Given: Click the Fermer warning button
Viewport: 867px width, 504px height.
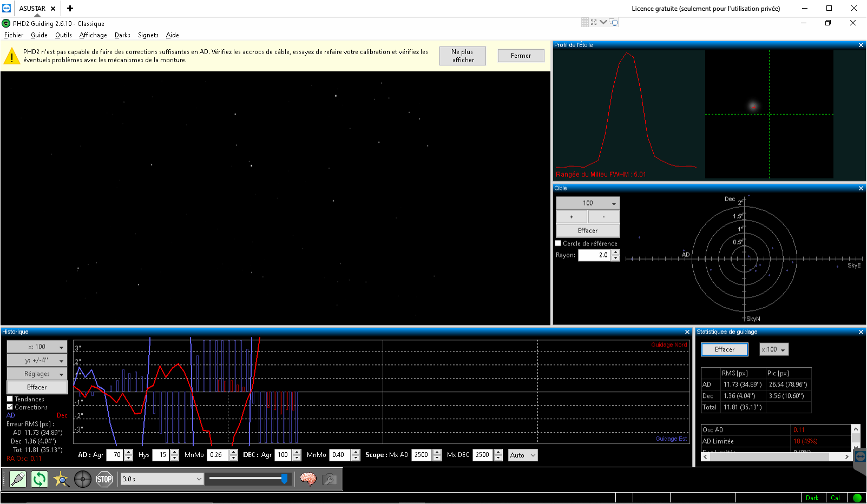Looking at the screenshot, I should click(521, 56).
